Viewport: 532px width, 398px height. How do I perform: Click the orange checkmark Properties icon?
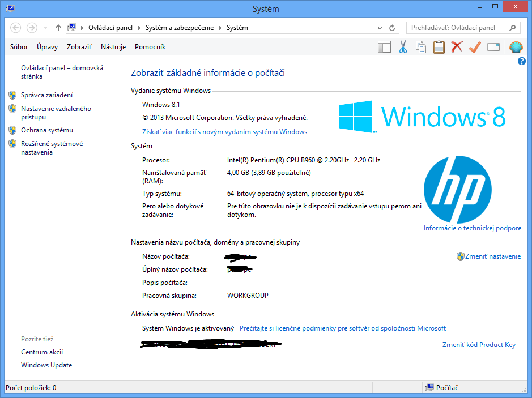pyautogui.click(x=475, y=47)
